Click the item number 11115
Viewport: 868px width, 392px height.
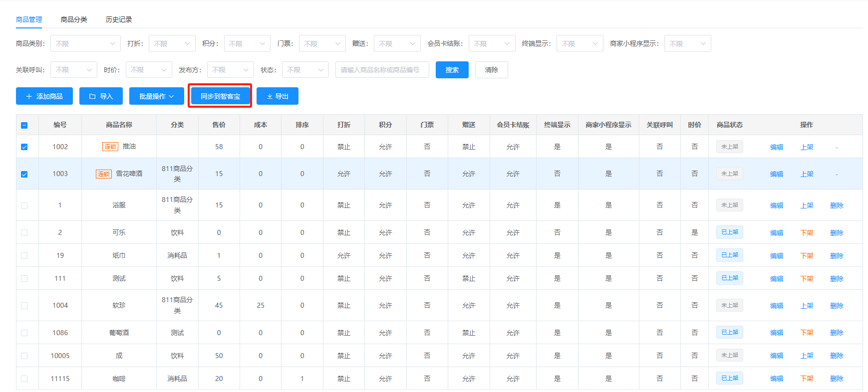[60, 379]
